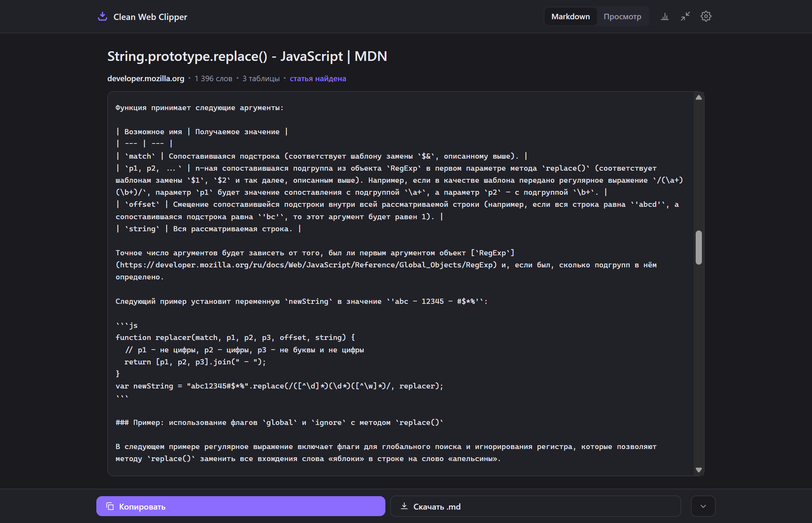
Task: Click the scrollbar down arrow
Action: click(698, 470)
